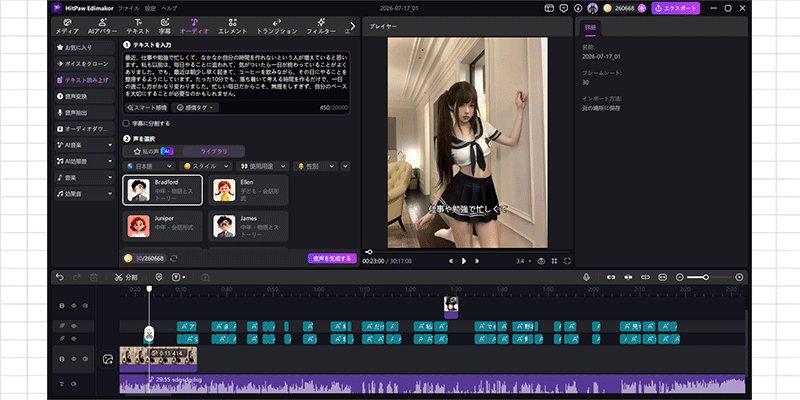
Task: Enter fullscreen with the player expand icon
Action: 567,261
